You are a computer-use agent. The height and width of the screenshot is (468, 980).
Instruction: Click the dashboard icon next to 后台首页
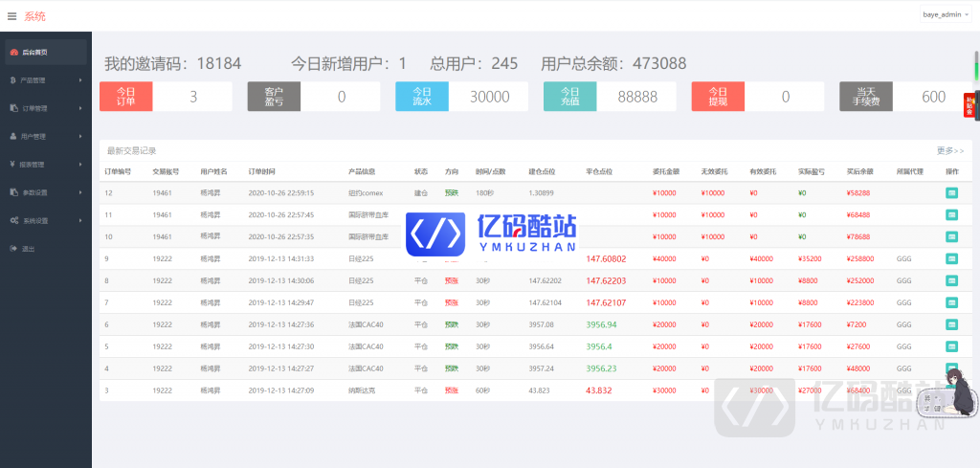13,53
